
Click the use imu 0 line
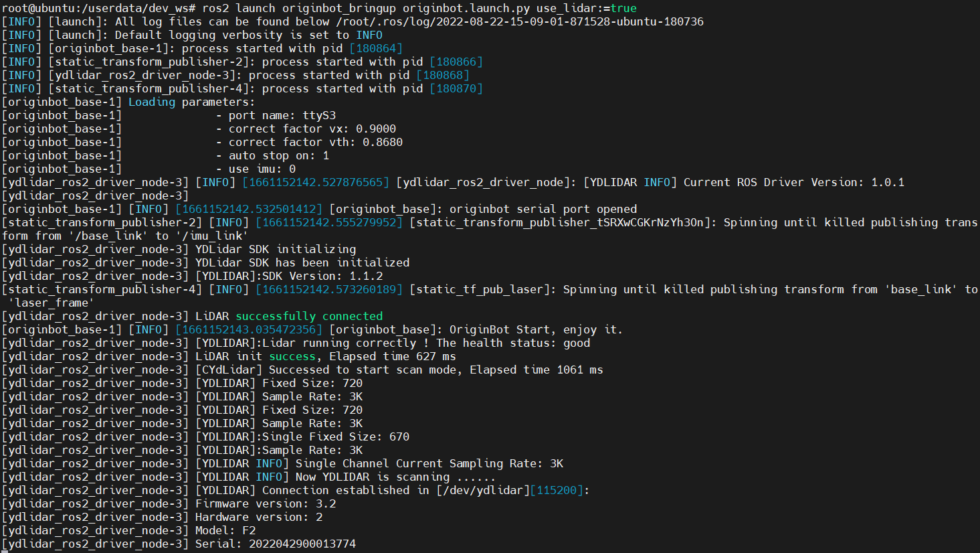[256, 169]
